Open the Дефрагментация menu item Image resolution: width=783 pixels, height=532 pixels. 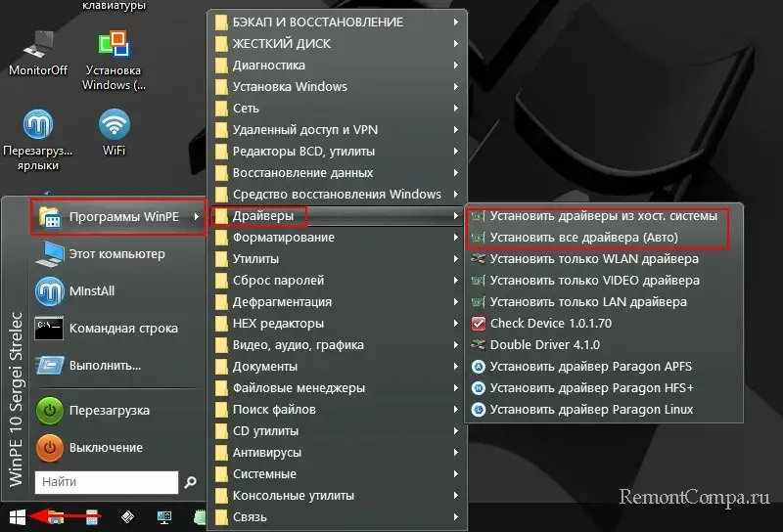point(338,302)
